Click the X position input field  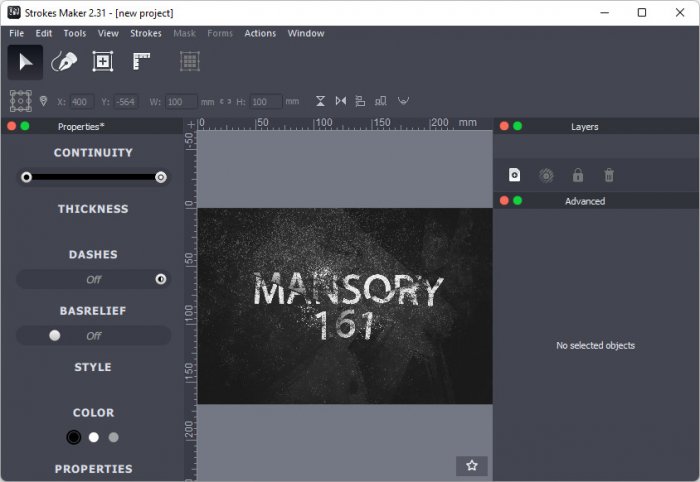pos(81,101)
